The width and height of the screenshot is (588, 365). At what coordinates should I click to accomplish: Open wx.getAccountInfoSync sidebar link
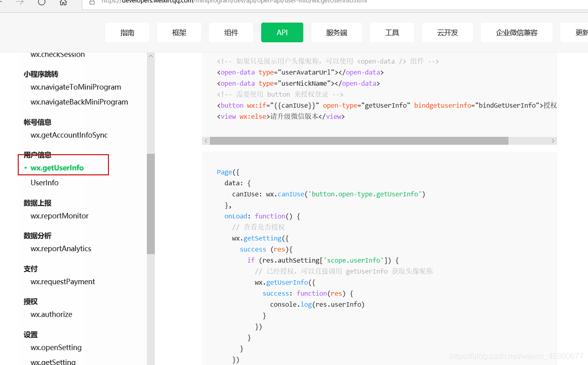69,135
